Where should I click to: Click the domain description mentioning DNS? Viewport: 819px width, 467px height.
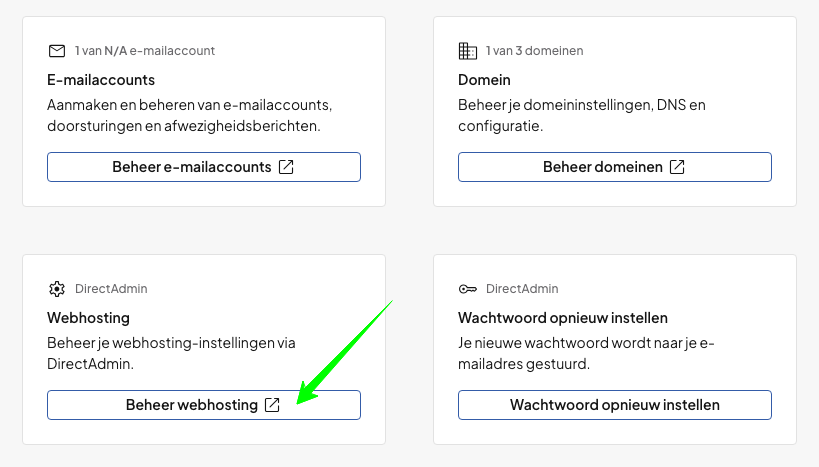(x=581, y=115)
